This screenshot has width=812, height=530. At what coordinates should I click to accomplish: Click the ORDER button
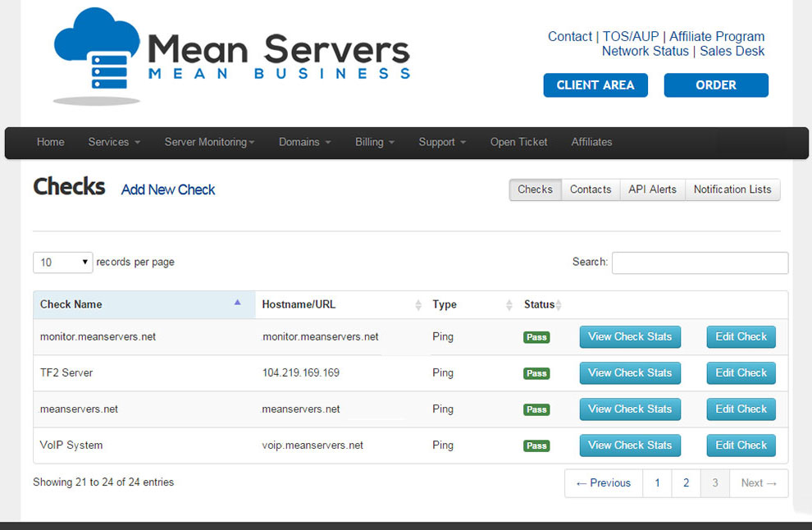coord(716,85)
